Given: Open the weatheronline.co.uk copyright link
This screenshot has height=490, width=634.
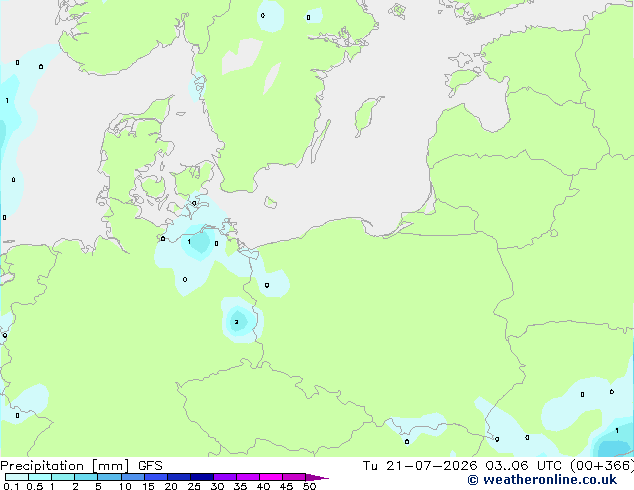Looking at the screenshot, I should click(x=542, y=480).
